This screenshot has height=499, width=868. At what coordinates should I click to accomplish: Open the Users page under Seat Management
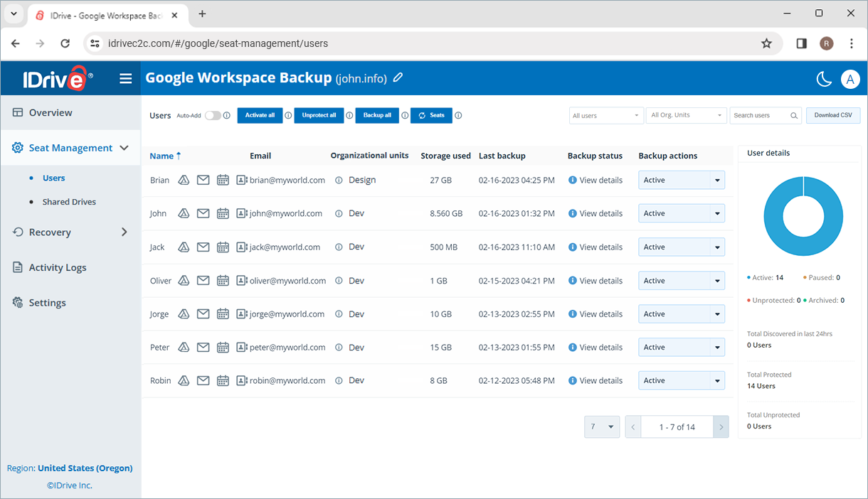click(x=53, y=178)
